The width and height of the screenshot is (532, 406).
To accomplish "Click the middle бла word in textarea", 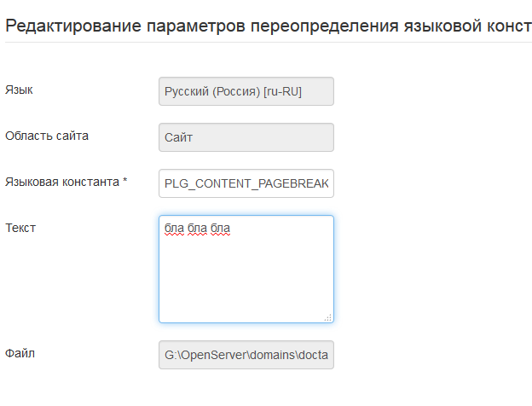I will pos(198,229).
